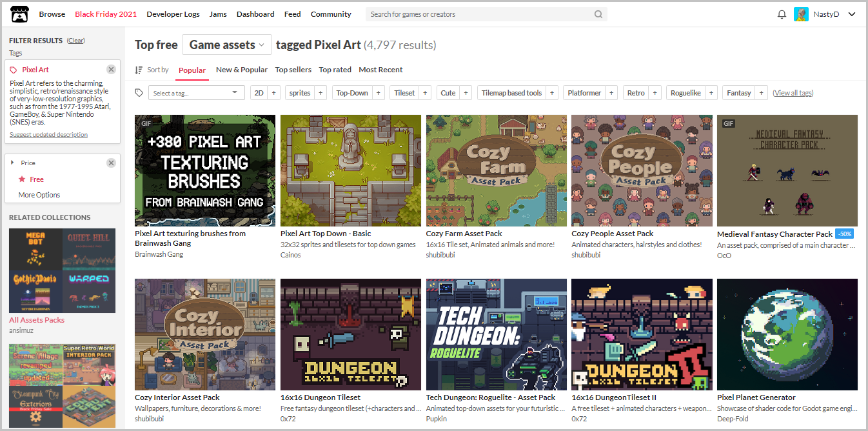The width and height of the screenshot is (868, 431).
Task: Open the Community page
Action: [331, 14]
